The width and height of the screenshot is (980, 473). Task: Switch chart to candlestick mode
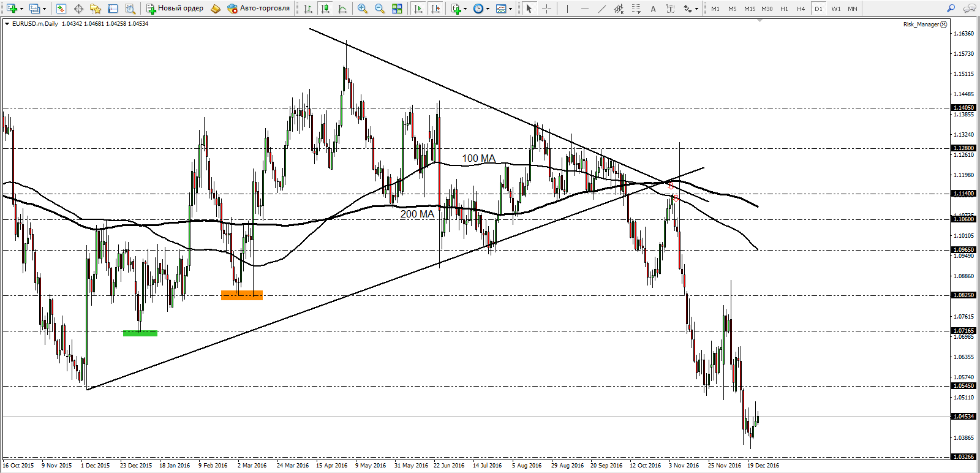click(325, 9)
